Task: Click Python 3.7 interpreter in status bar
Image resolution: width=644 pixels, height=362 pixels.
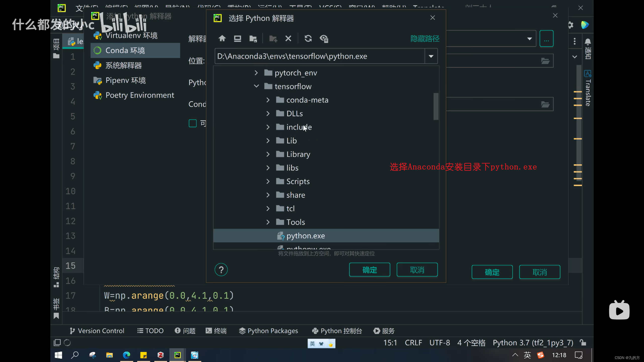Action: (x=533, y=343)
